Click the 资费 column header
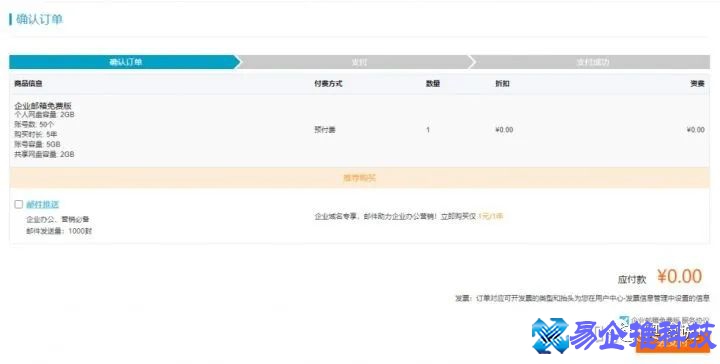The image size is (720, 364). click(698, 84)
